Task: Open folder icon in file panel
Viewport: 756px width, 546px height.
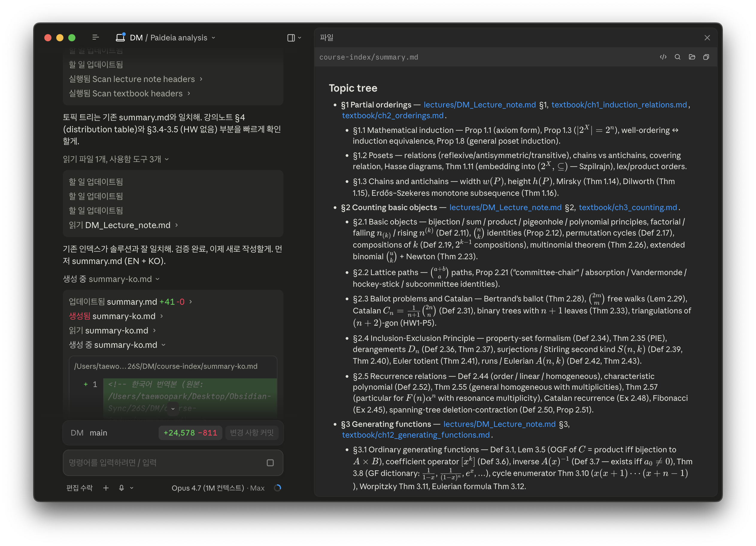Action: pos(692,57)
